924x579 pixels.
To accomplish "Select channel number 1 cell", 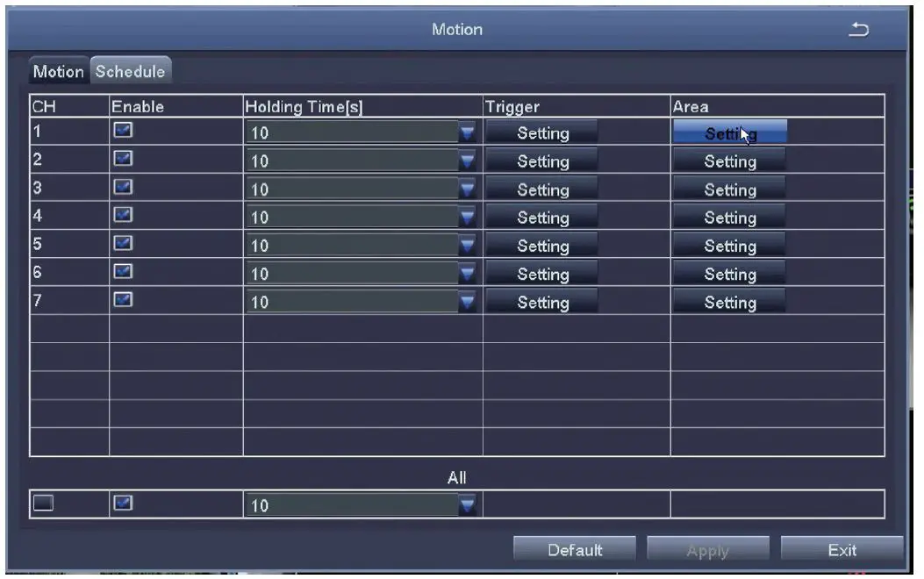I will (x=69, y=131).
